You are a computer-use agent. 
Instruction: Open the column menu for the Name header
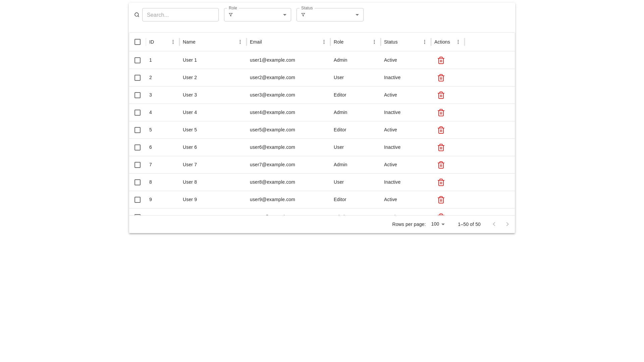click(240, 42)
